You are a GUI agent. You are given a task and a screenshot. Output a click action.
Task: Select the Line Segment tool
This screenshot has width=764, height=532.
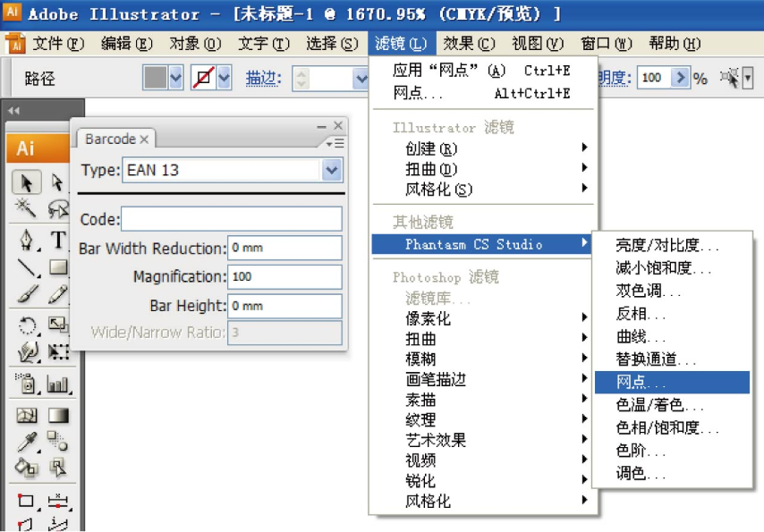coord(26,267)
